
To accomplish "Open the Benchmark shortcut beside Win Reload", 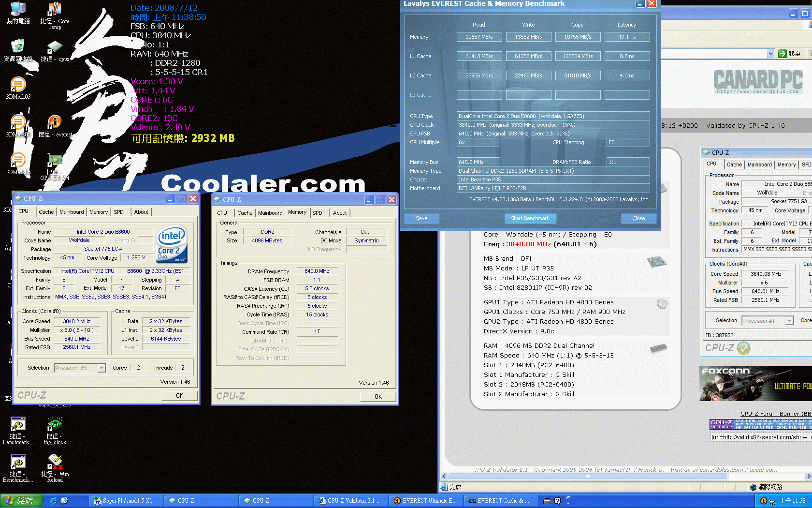I will (x=18, y=468).
